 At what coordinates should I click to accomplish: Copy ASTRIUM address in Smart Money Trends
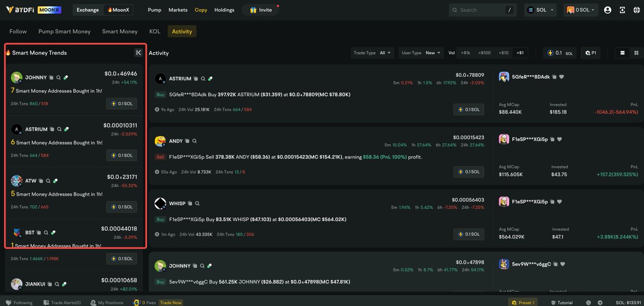coord(52,129)
